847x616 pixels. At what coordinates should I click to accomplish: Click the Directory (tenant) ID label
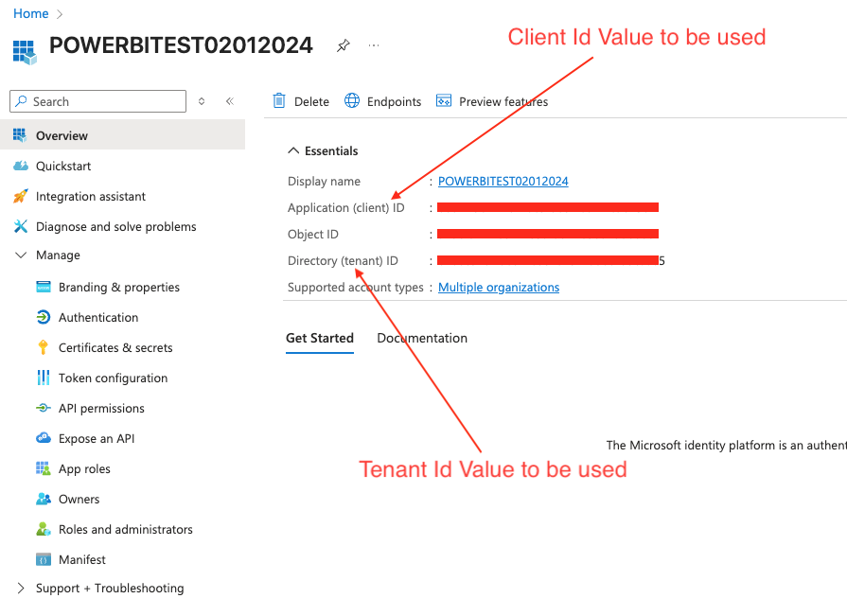(x=343, y=261)
